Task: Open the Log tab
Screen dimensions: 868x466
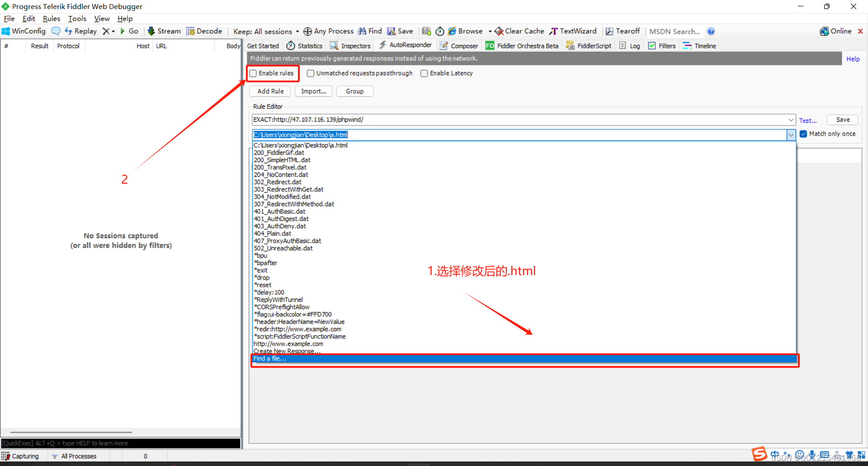Action: pyautogui.click(x=630, y=46)
